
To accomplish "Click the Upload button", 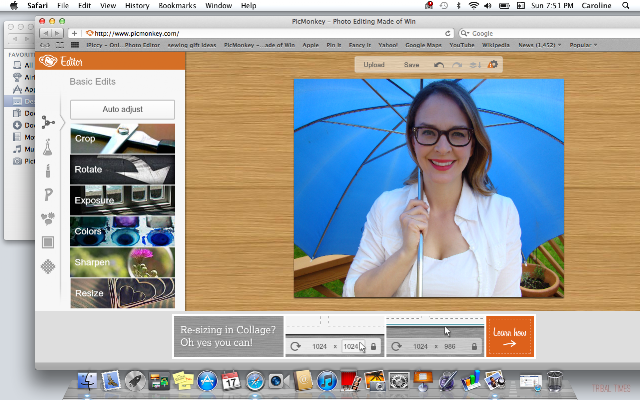I will pyautogui.click(x=374, y=64).
